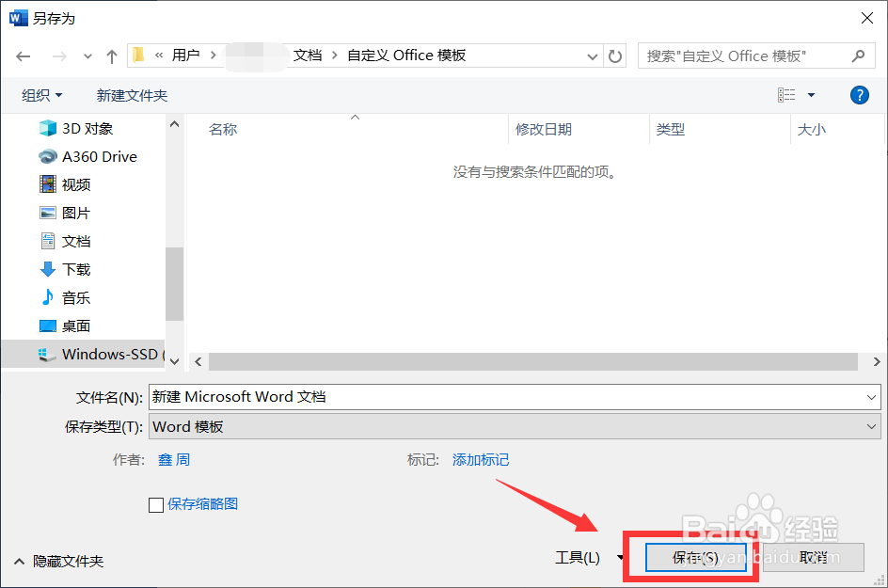This screenshot has width=888, height=588.
Task: Click the folder icon in address bar
Action: [138, 55]
